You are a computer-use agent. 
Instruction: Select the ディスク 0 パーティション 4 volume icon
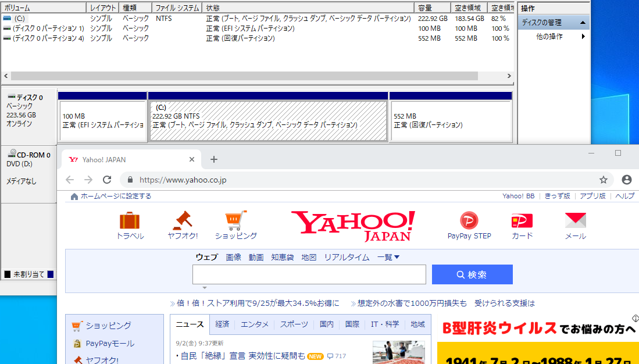(7, 38)
